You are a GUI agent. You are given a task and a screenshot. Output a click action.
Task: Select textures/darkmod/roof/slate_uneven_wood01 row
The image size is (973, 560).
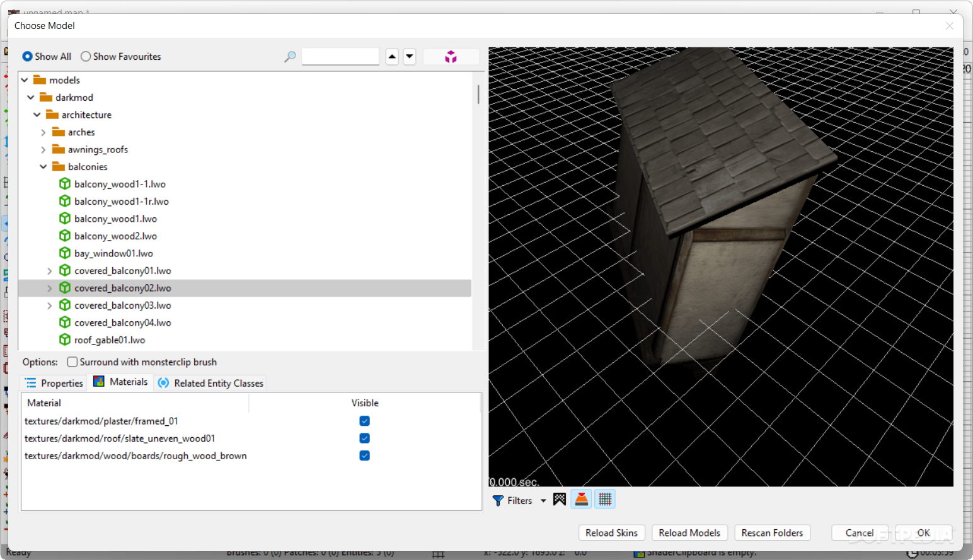[251, 438]
